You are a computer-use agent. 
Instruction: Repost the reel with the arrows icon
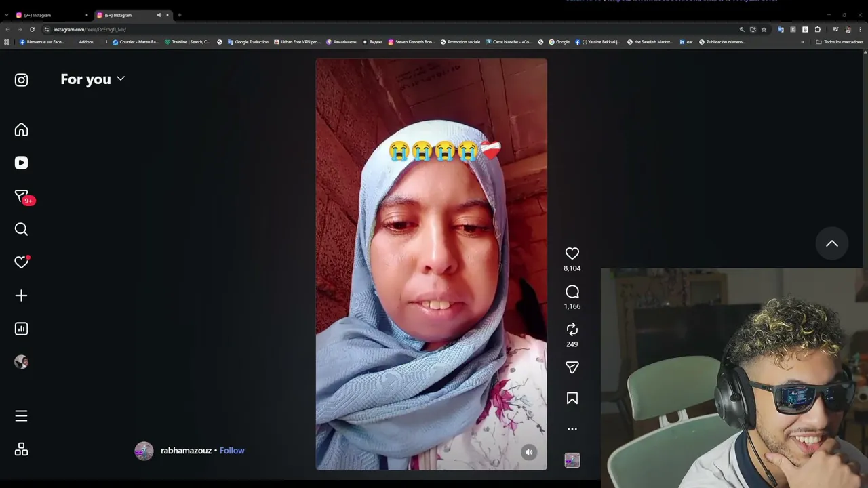pos(572,329)
